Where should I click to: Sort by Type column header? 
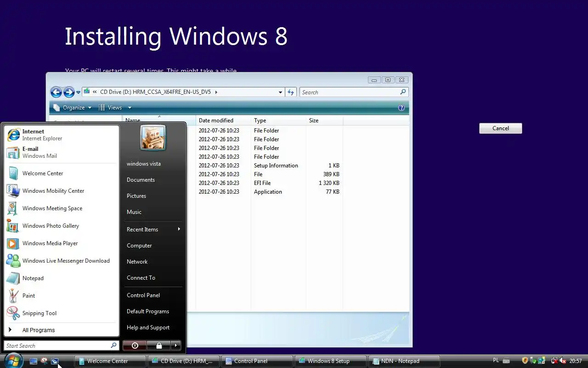(278, 121)
